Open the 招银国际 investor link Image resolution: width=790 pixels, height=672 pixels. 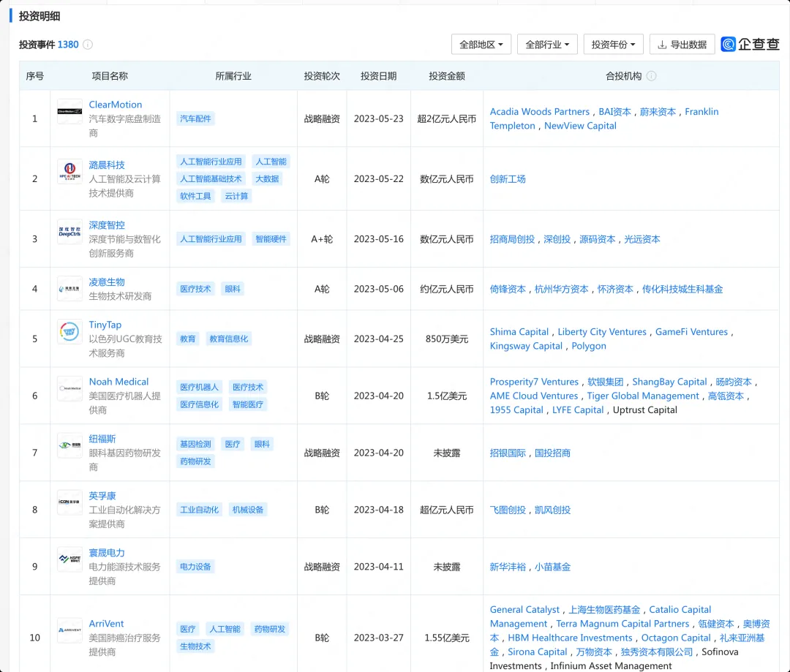point(508,453)
